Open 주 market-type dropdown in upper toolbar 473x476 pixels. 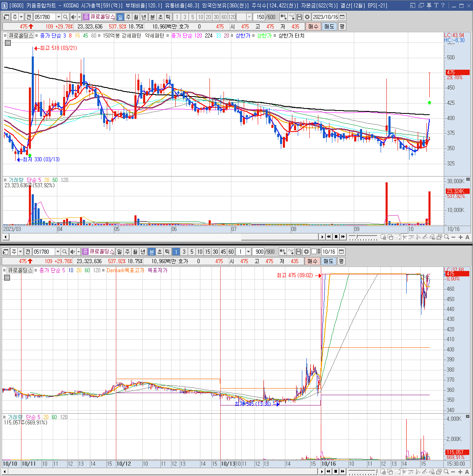(x=21, y=17)
